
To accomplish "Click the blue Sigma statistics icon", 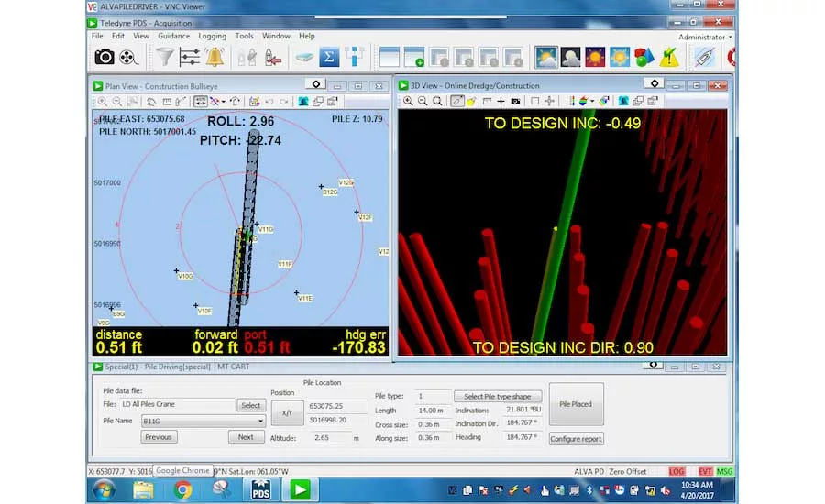I will (329, 57).
